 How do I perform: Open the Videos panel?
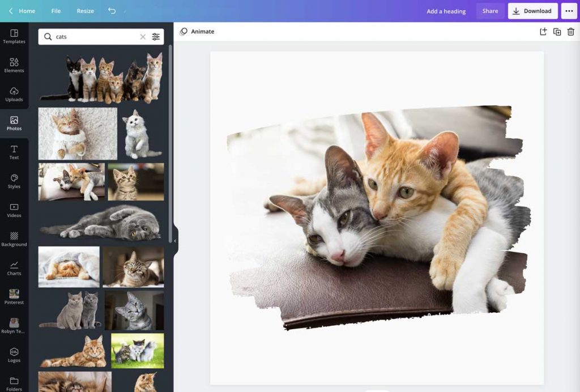coord(14,210)
